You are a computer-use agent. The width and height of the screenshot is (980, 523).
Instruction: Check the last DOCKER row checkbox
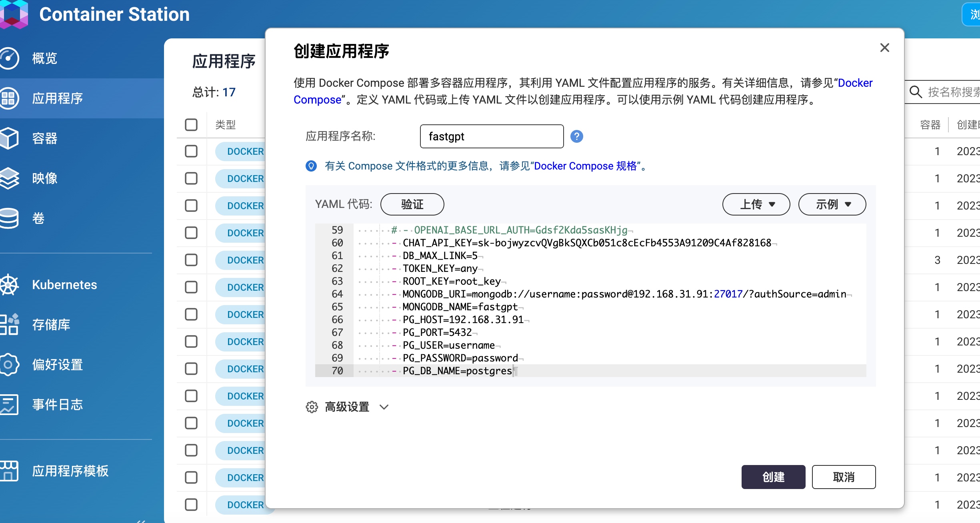pyautogui.click(x=191, y=505)
